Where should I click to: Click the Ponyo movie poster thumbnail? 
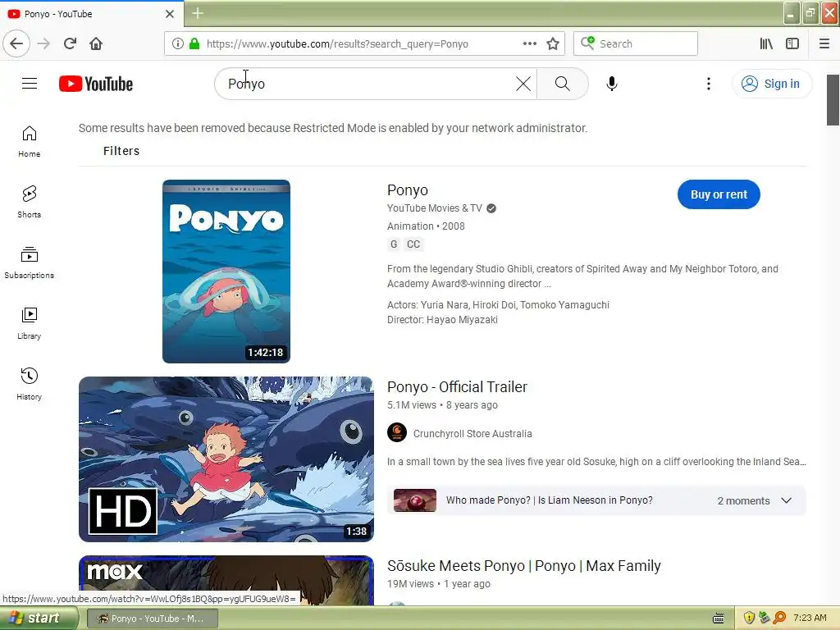coord(226,272)
